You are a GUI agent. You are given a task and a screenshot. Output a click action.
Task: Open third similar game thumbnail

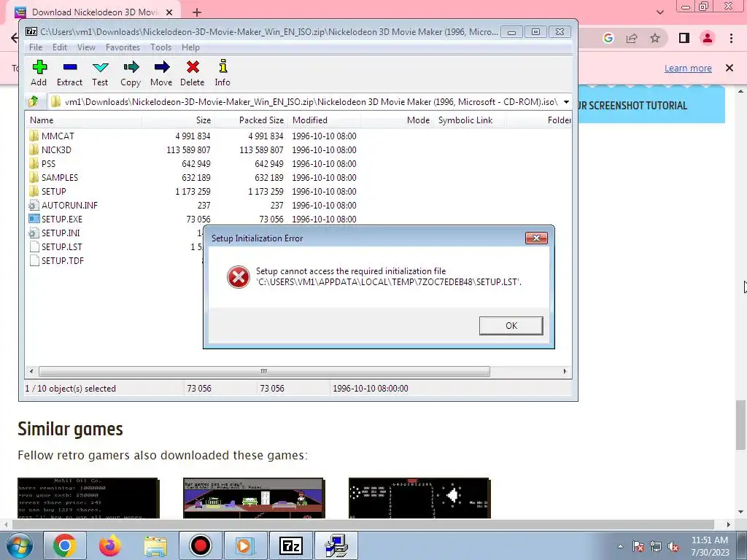419,498
